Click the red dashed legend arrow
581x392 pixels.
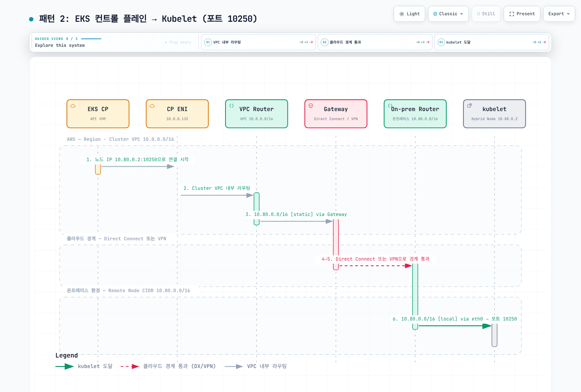pyautogui.click(x=130, y=367)
